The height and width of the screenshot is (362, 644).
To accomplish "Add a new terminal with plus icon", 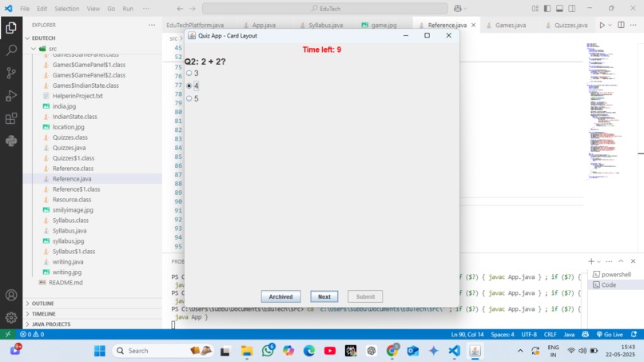I will coord(591,261).
